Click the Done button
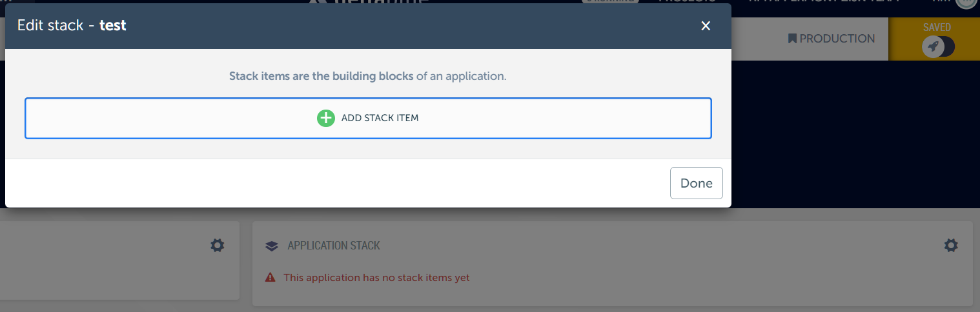 tap(696, 183)
